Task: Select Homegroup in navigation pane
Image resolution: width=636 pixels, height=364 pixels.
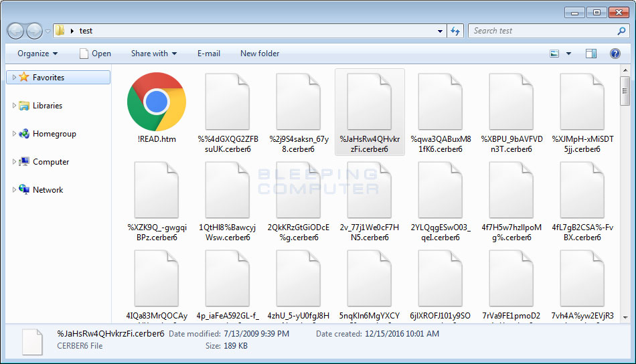Action: tap(54, 133)
